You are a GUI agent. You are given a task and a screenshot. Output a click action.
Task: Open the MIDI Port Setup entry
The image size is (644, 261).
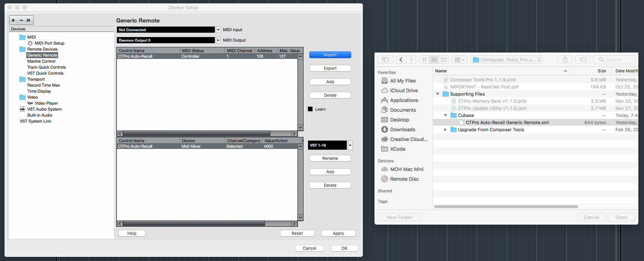point(49,43)
